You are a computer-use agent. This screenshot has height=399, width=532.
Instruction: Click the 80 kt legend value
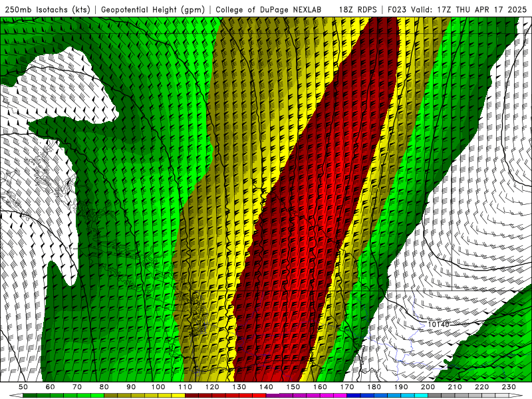tap(104, 387)
